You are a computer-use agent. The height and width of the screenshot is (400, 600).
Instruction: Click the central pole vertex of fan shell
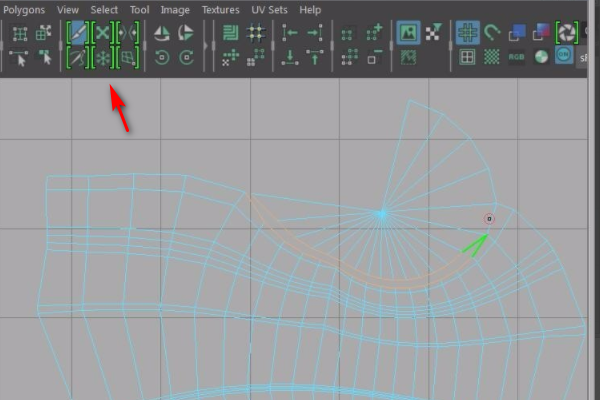click(382, 214)
